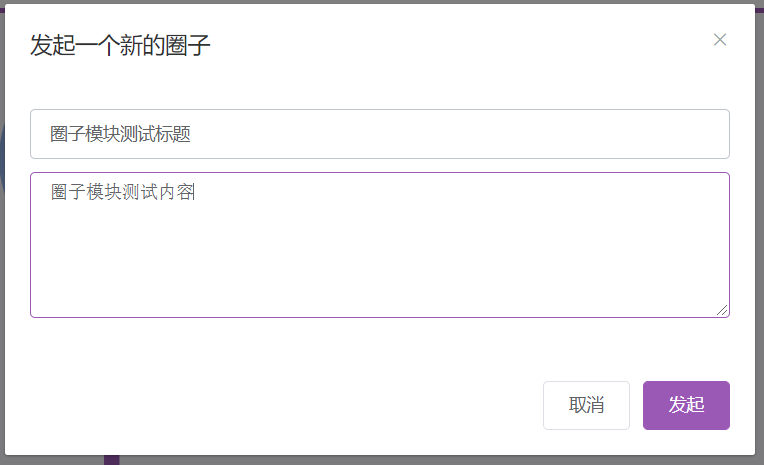Click the corner drag handle of textarea
Viewport: 764px width, 465px height.
[723, 311]
